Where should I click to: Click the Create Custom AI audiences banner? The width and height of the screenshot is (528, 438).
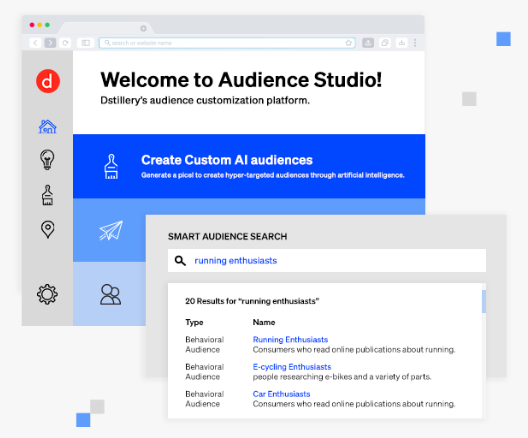249,166
